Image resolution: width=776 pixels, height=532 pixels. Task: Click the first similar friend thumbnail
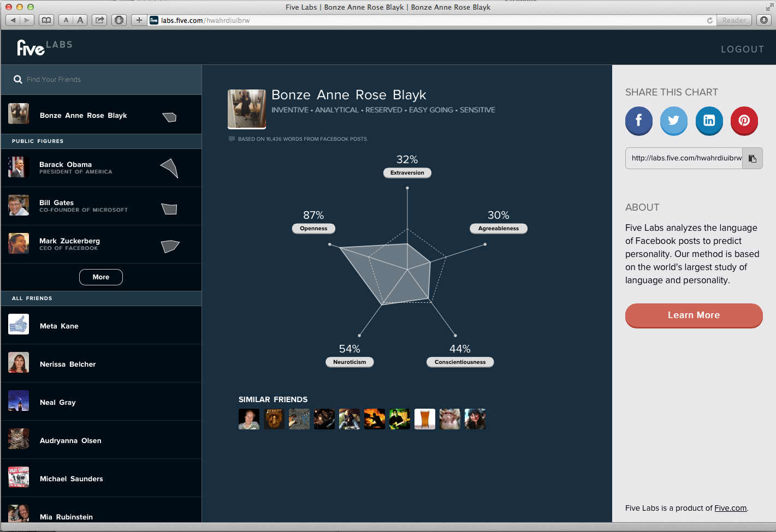pyautogui.click(x=248, y=419)
